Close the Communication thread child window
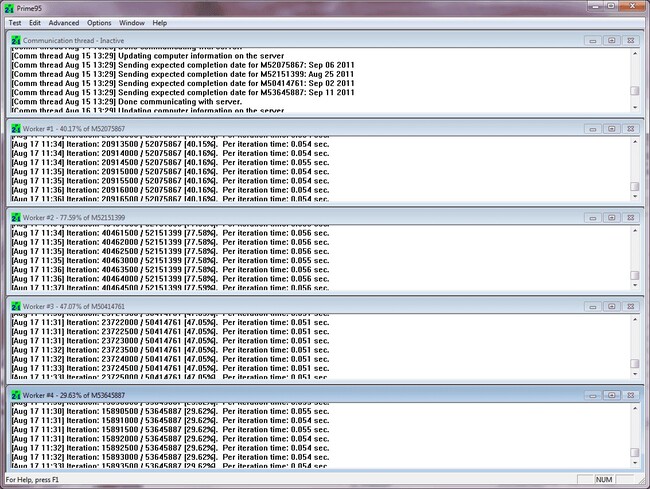Screen dimensions: 650x489 click(631, 40)
